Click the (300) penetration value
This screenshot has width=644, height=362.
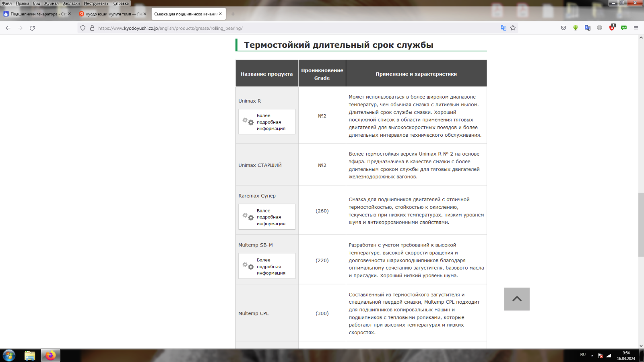(x=322, y=313)
